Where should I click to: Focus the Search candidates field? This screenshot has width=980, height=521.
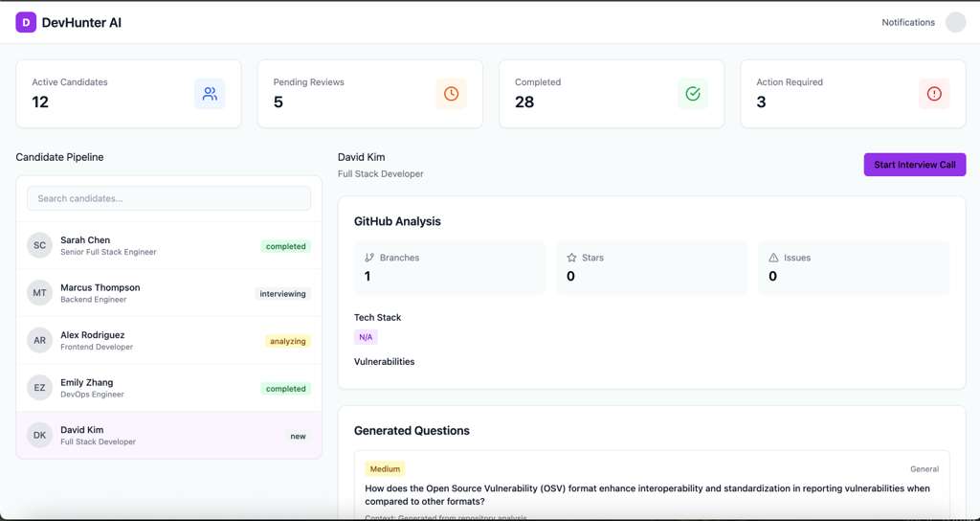point(168,198)
